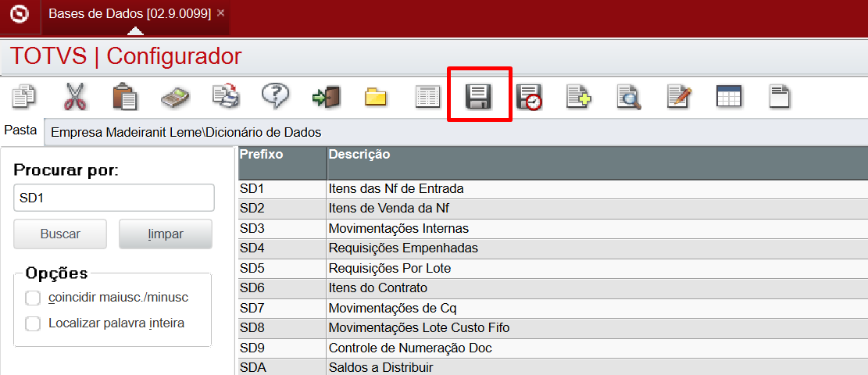The width and height of the screenshot is (868, 375).
Task: Click the SD7 prefix cell
Action: pos(282,309)
